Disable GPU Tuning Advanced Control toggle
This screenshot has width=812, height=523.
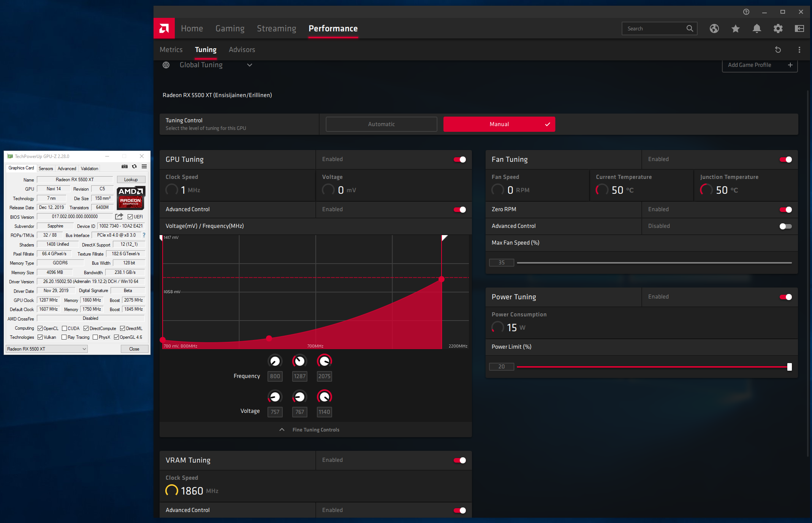[460, 210]
